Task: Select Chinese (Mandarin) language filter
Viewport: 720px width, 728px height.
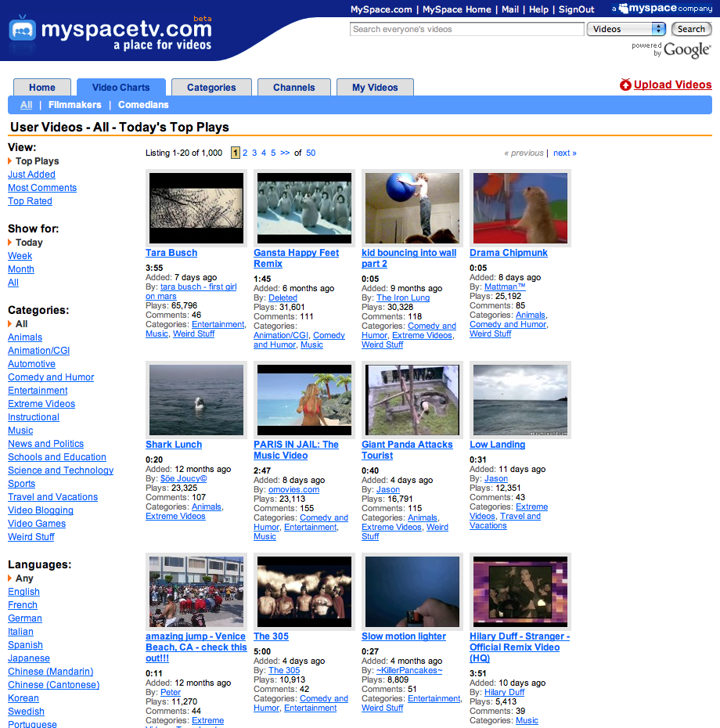Action: (51, 672)
